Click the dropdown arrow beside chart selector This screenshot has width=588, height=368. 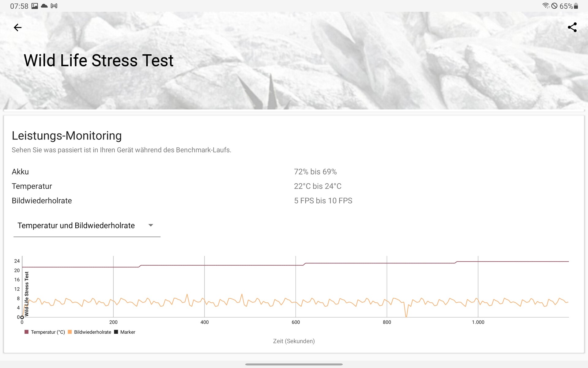click(151, 225)
